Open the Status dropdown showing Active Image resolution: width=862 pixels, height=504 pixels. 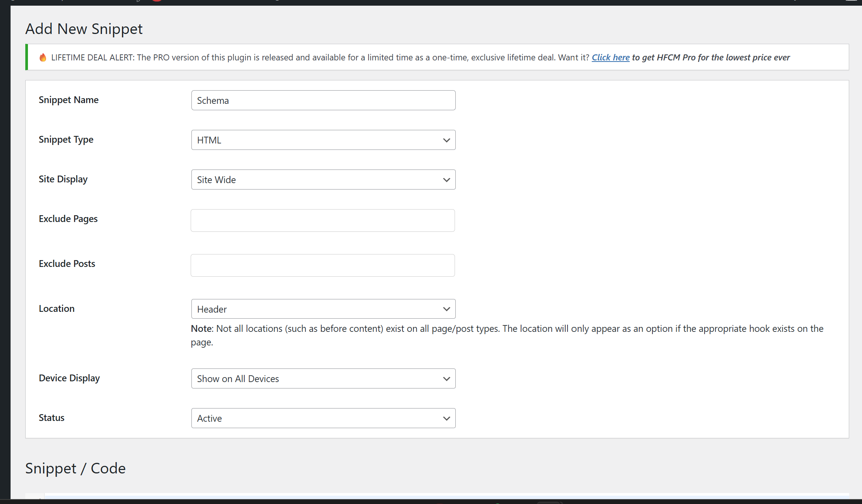(323, 418)
